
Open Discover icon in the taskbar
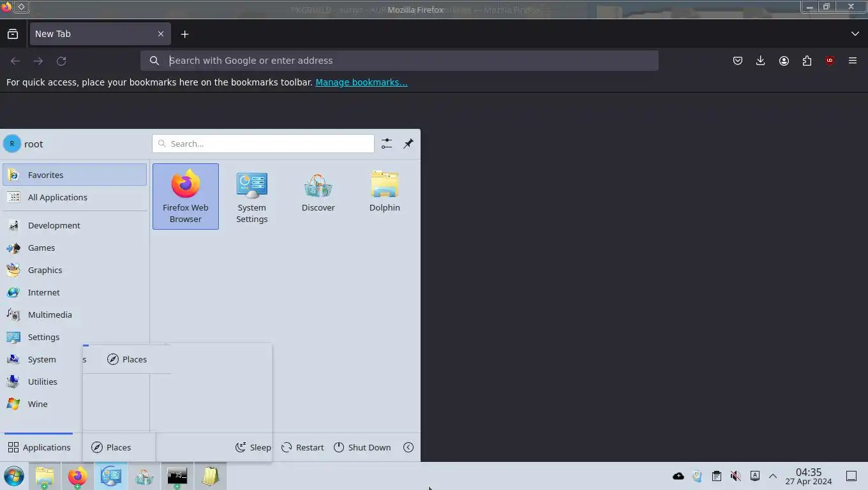pos(144,476)
